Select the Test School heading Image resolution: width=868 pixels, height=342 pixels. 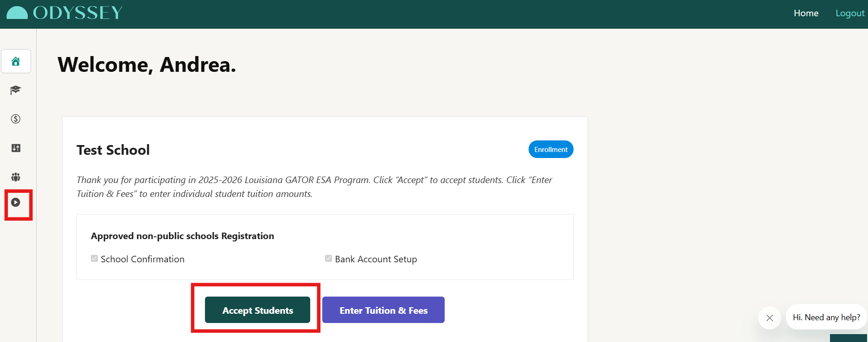tap(113, 150)
